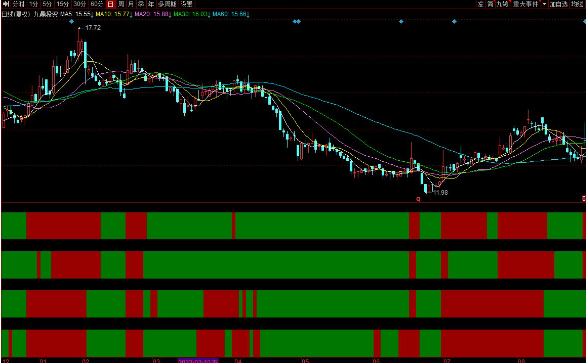
Task: Select the 15分 period
Action: [x=63, y=4]
